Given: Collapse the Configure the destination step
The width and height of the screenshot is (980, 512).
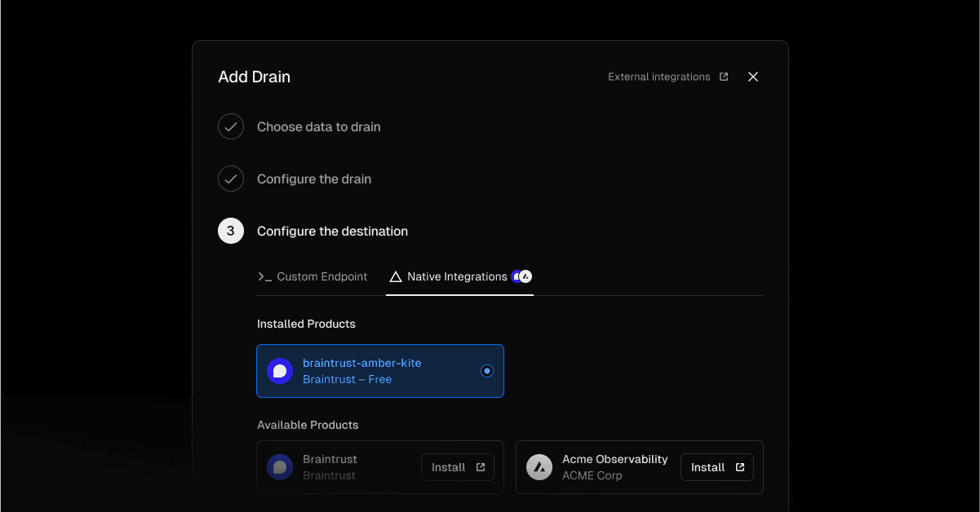Looking at the screenshot, I should pyautogui.click(x=332, y=232).
